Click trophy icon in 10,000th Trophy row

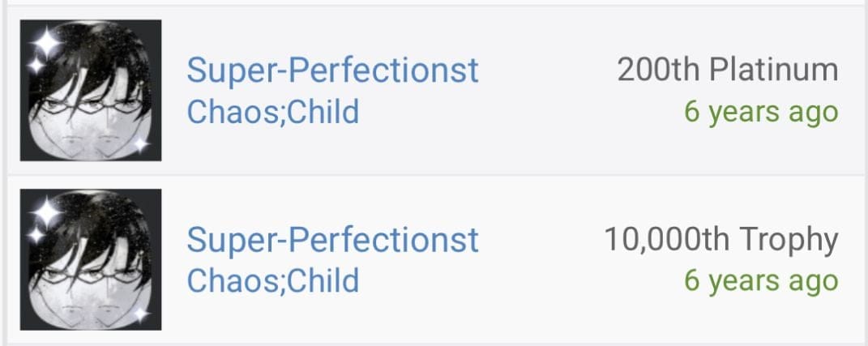tap(91, 259)
